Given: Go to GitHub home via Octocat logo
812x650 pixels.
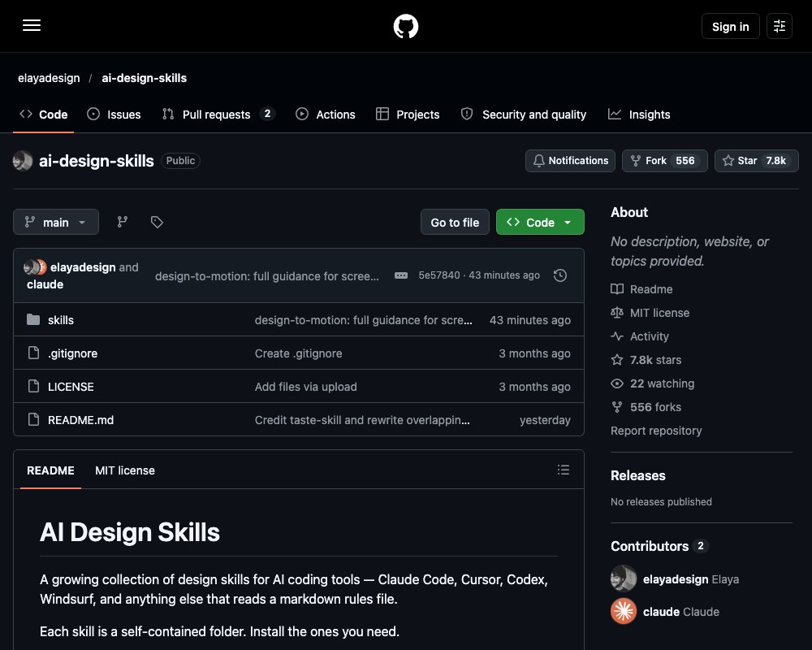Looking at the screenshot, I should tap(405, 26).
